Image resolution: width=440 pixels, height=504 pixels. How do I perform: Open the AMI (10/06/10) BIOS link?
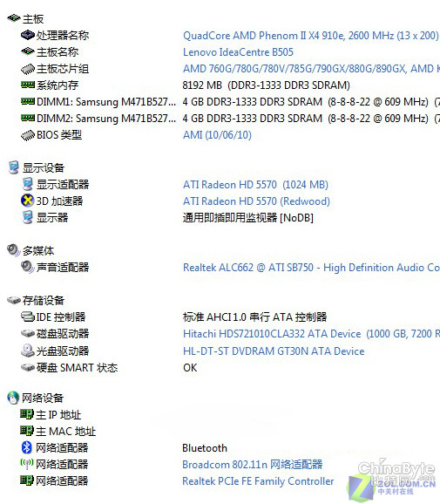(217, 134)
